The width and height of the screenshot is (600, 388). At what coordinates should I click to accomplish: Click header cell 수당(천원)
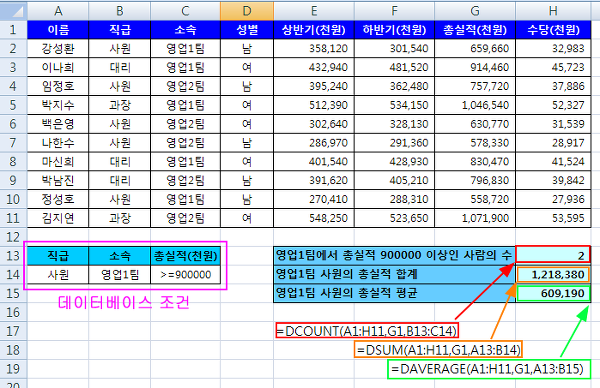click(553, 30)
